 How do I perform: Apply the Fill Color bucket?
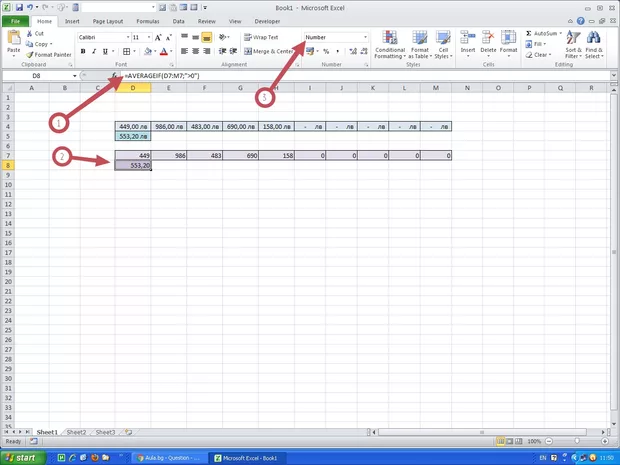pos(148,51)
